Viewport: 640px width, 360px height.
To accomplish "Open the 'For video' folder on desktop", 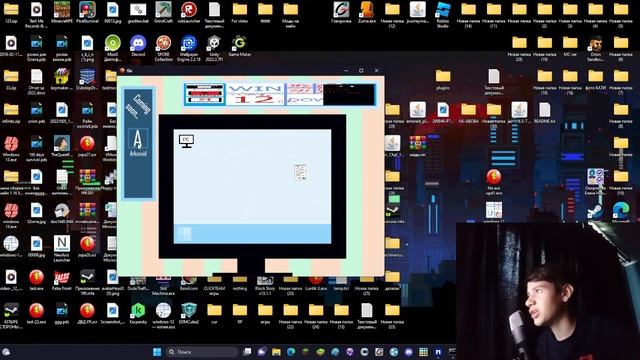I will 240,12.
